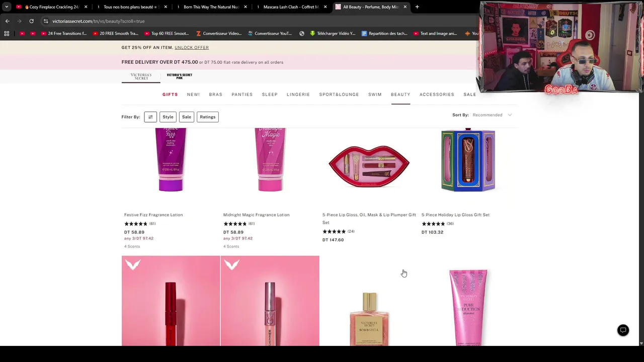Click Festive Fizz Fragrance Lotion title
This screenshot has width=644, height=362.
(x=153, y=215)
